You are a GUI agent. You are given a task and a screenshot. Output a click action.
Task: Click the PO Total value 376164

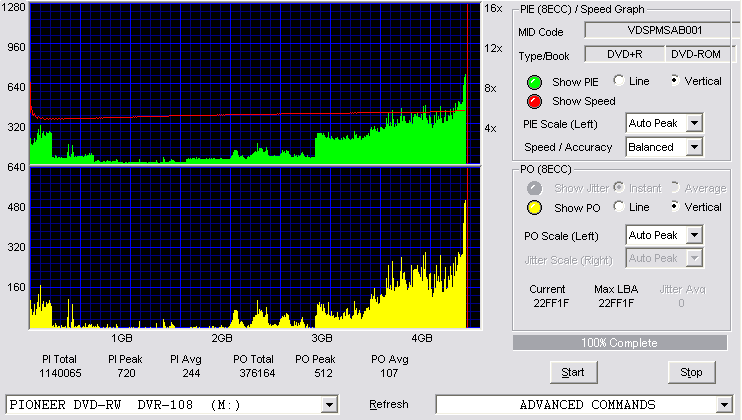point(257,373)
